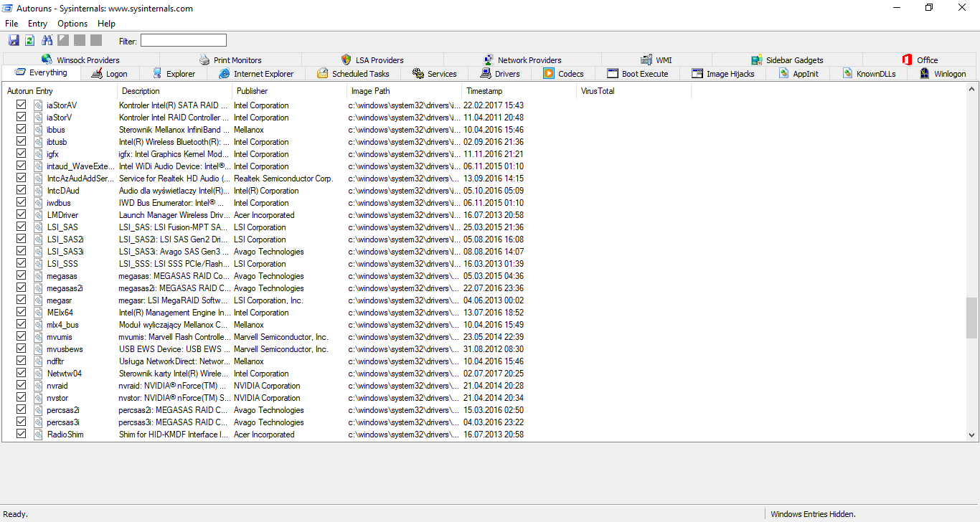Toggle the Netwtw04 checkbox
The image size is (980, 522).
point(21,373)
